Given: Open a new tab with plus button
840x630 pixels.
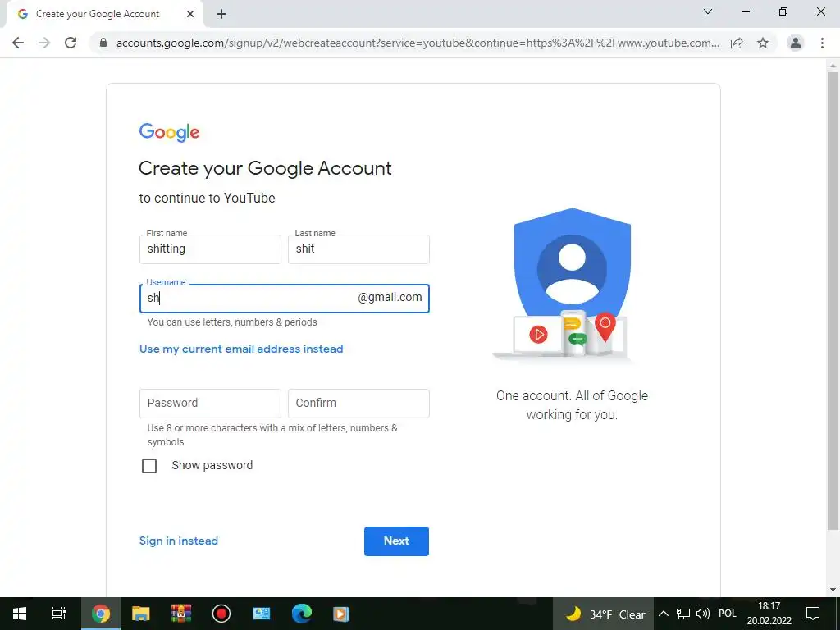Looking at the screenshot, I should point(221,14).
